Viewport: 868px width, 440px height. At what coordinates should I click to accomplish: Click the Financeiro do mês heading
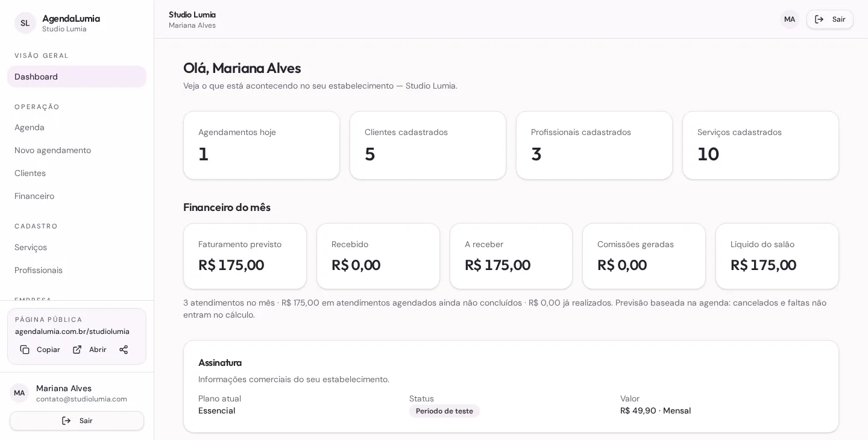[x=227, y=207]
